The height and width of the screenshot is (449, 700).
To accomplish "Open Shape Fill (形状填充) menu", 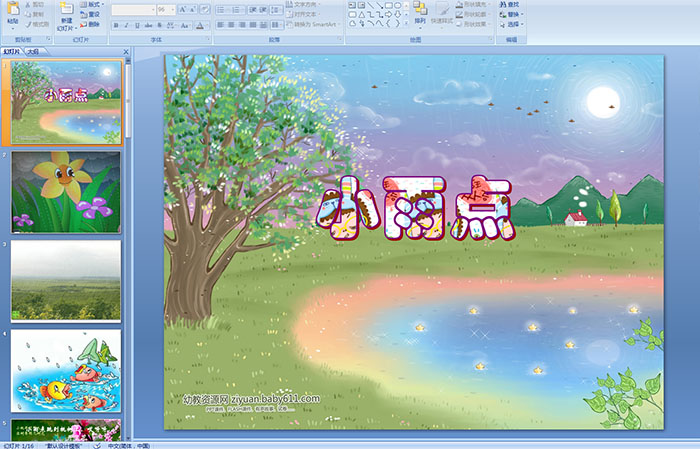I will click(x=473, y=4).
